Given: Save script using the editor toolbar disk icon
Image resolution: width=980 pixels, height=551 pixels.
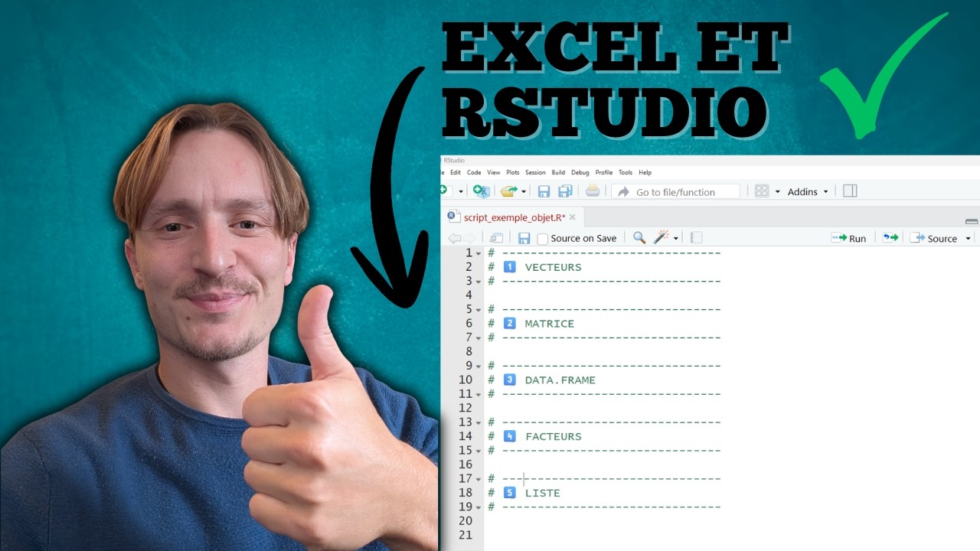Looking at the screenshot, I should coord(524,238).
